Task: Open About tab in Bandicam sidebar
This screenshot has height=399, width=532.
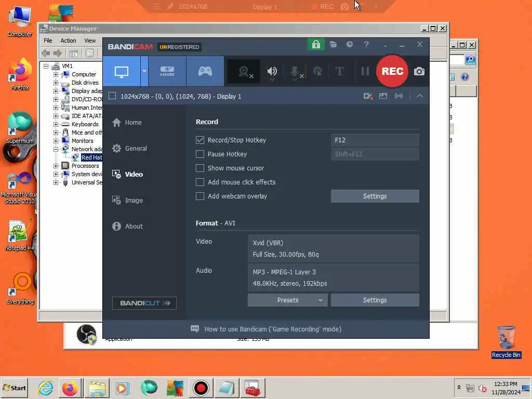Action: [x=127, y=227]
